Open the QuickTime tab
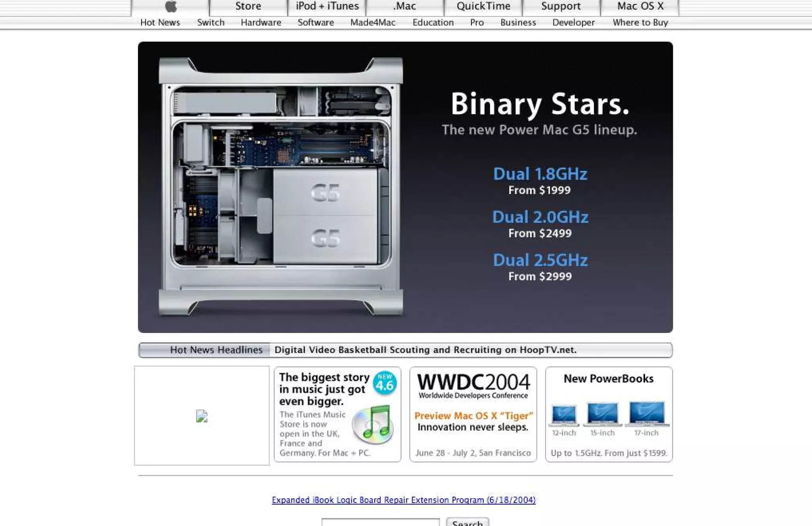Viewport: 812px width, 526px height. tap(483, 6)
